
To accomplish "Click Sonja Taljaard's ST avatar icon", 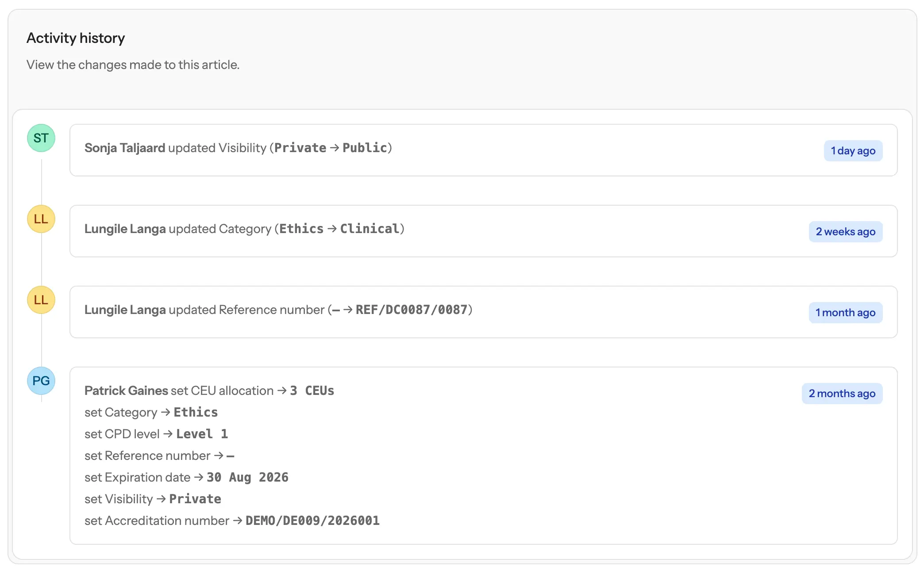I will (41, 138).
